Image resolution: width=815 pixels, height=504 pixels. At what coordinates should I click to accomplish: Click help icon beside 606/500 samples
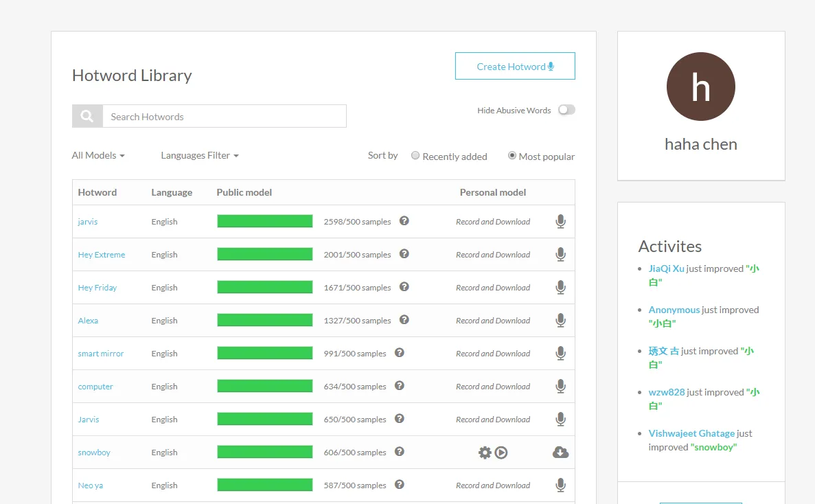coord(399,452)
